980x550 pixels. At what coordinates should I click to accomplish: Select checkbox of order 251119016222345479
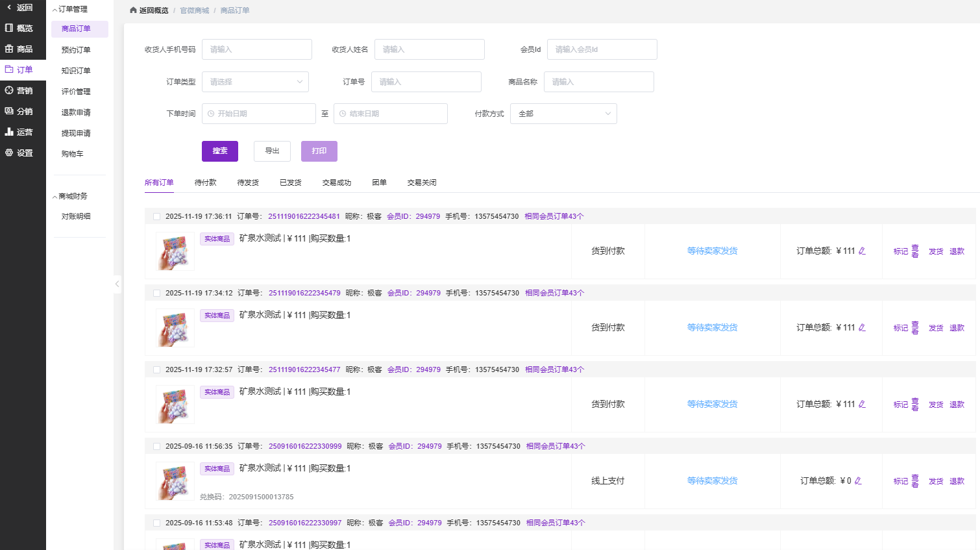[156, 294]
